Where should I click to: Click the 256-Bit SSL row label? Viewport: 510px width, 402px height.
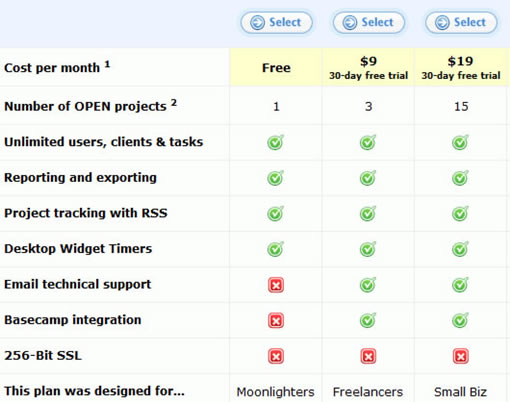[x=43, y=356]
